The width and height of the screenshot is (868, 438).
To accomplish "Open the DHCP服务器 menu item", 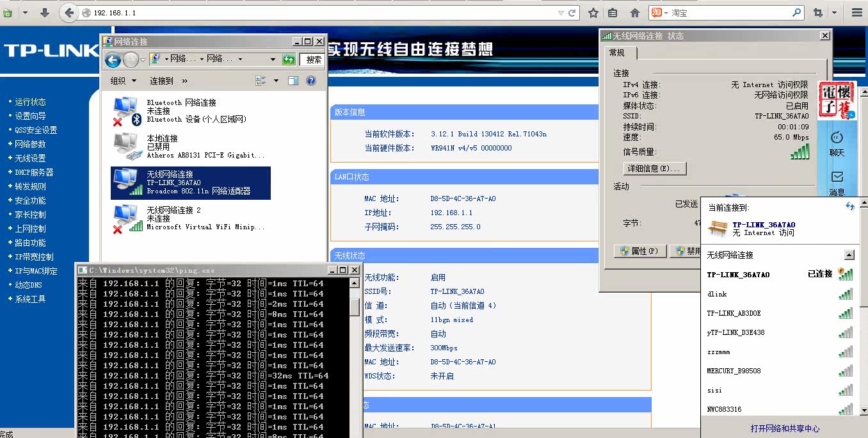I will pyautogui.click(x=35, y=172).
